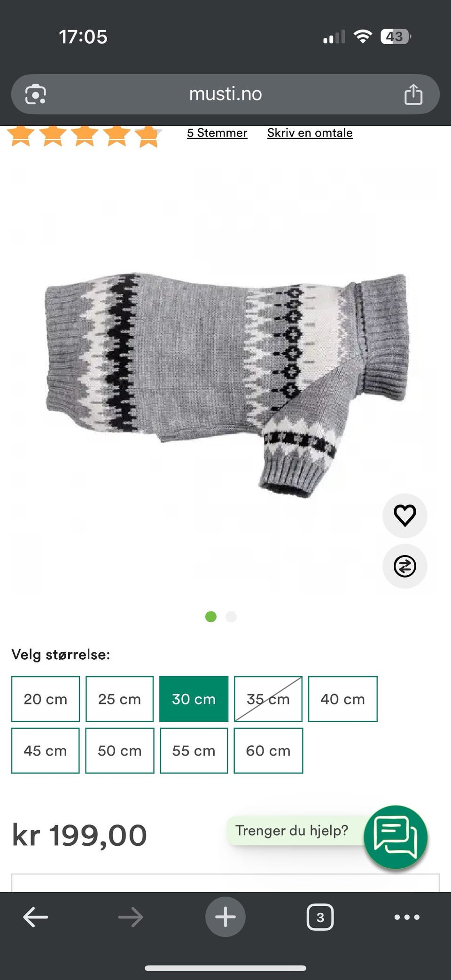Viewport: 451px width, 980px height.
Task: Tap the share icon in address bar
Action: [413, 94]
